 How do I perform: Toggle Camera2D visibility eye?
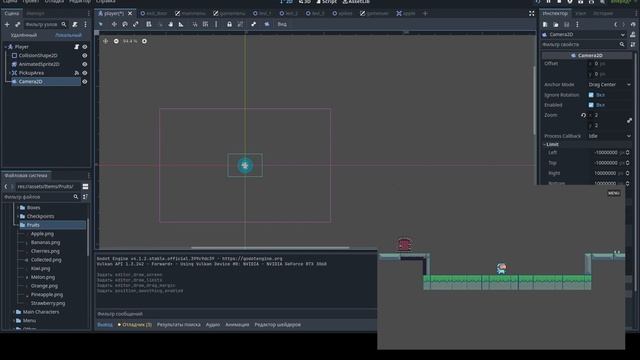(84, 82)
